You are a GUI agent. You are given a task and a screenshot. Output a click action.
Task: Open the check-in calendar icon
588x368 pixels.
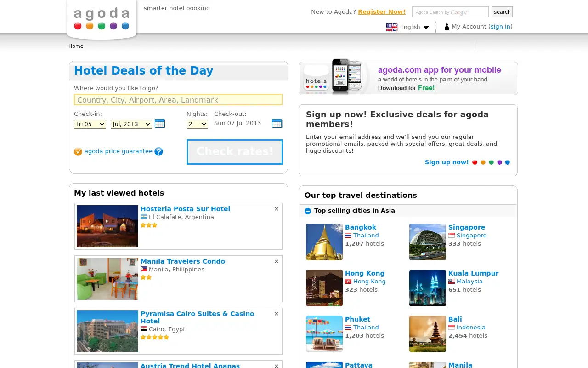[160, 123]
